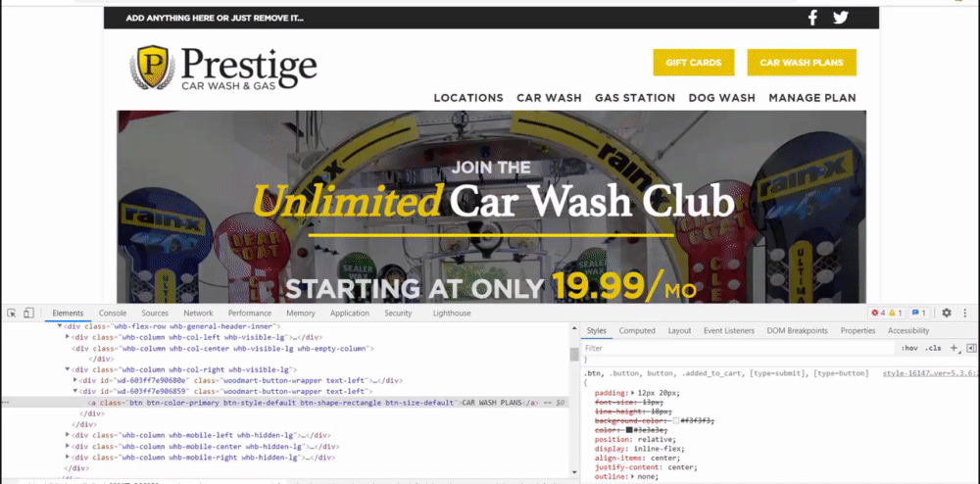Expand the outline property shorthand arrow
980x484 pixels.
pyautogui.click(x=634, y=477)
